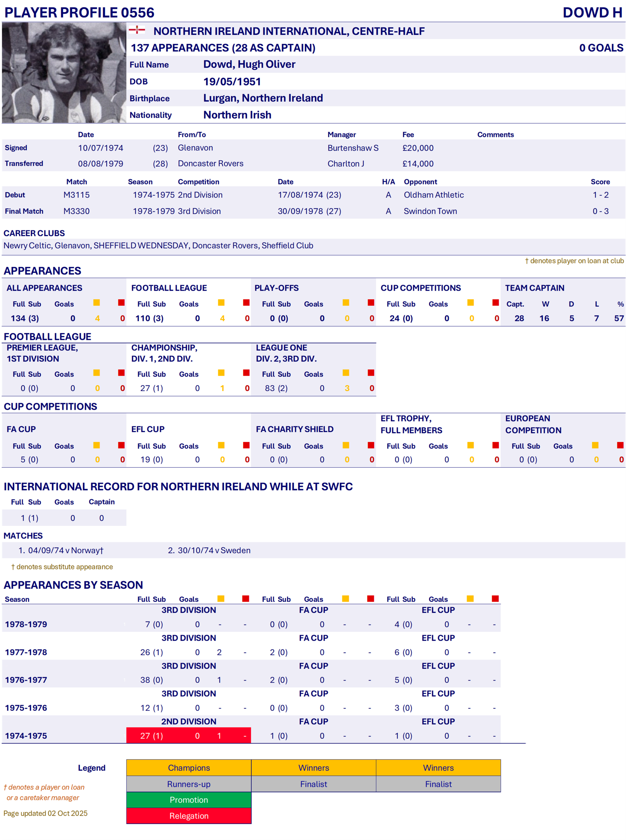Click yellow card icon under FA CHARITY SHIELD

click(x=346, y=445)
